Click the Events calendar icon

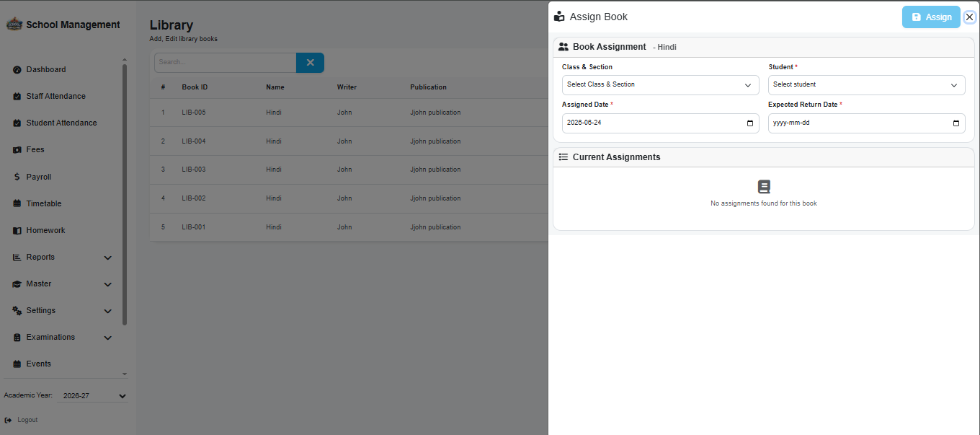17,364
